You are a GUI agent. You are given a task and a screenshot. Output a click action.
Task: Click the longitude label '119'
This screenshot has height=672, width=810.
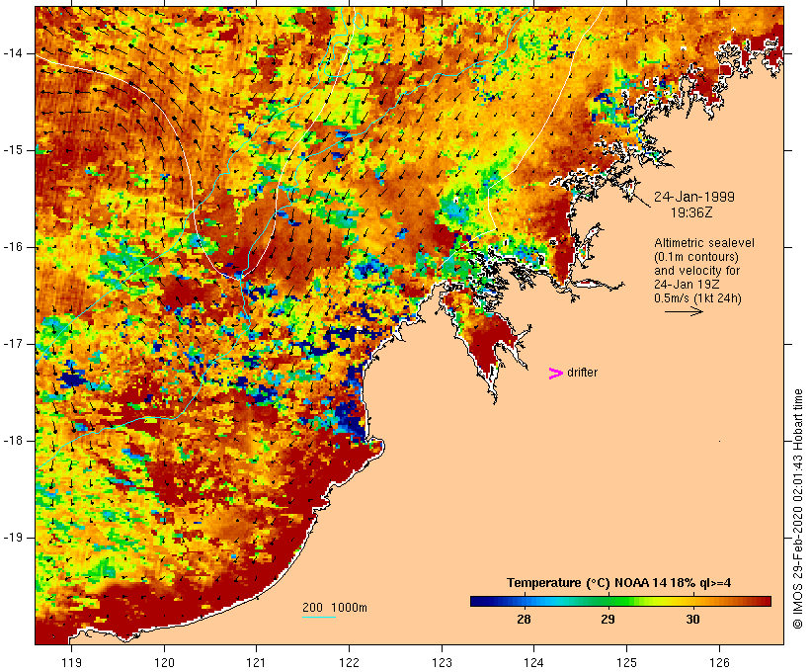pos(71,662)
